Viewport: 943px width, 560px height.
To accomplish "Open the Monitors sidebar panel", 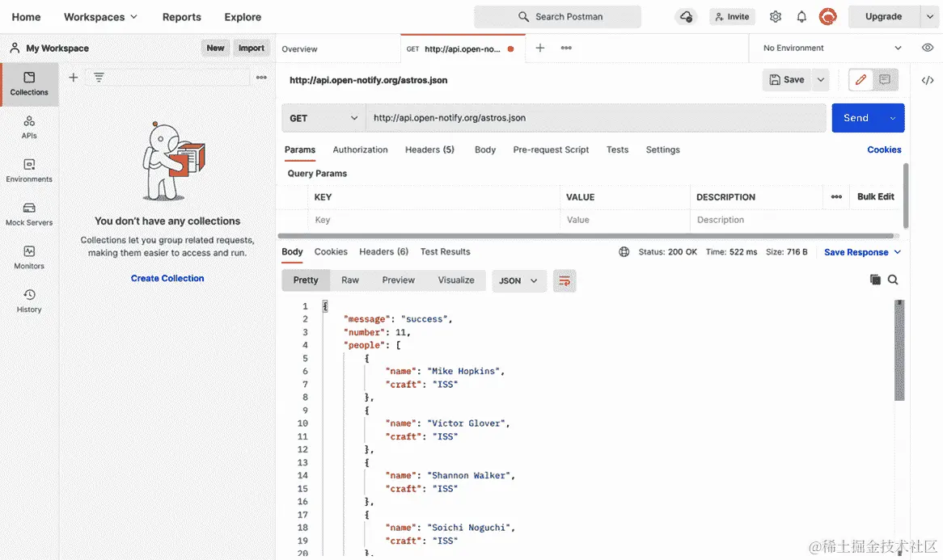I will click(29, 257).
